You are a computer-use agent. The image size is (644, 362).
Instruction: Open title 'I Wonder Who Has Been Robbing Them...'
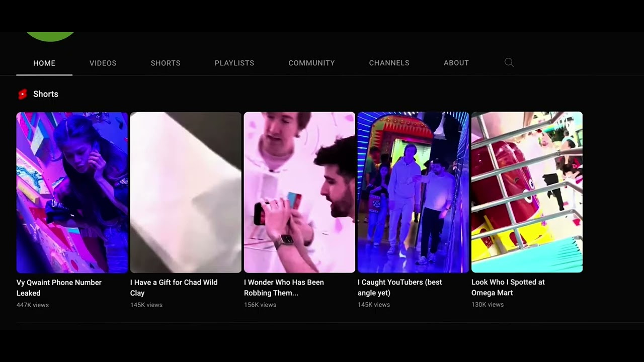[x=284, y=288]
